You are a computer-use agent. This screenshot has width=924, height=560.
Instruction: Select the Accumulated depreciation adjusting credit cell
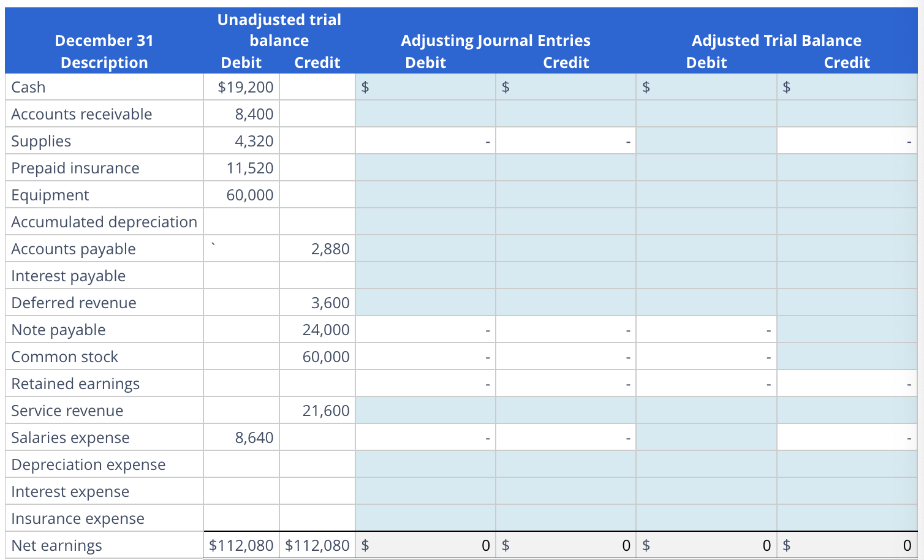pos(564,221)
